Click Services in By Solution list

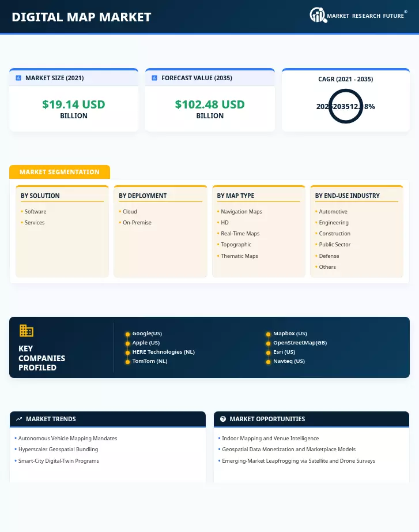coord(35,223)
